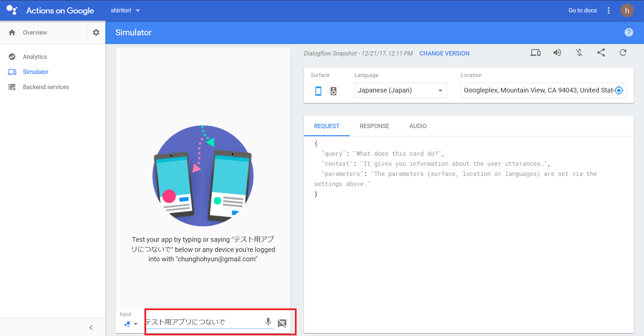
Task: Expand the input type dropdown arrow
Action: (136, 324)
